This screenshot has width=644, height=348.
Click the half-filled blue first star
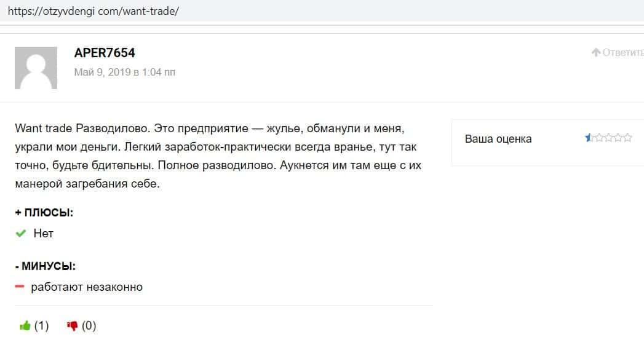click(589, 138)
